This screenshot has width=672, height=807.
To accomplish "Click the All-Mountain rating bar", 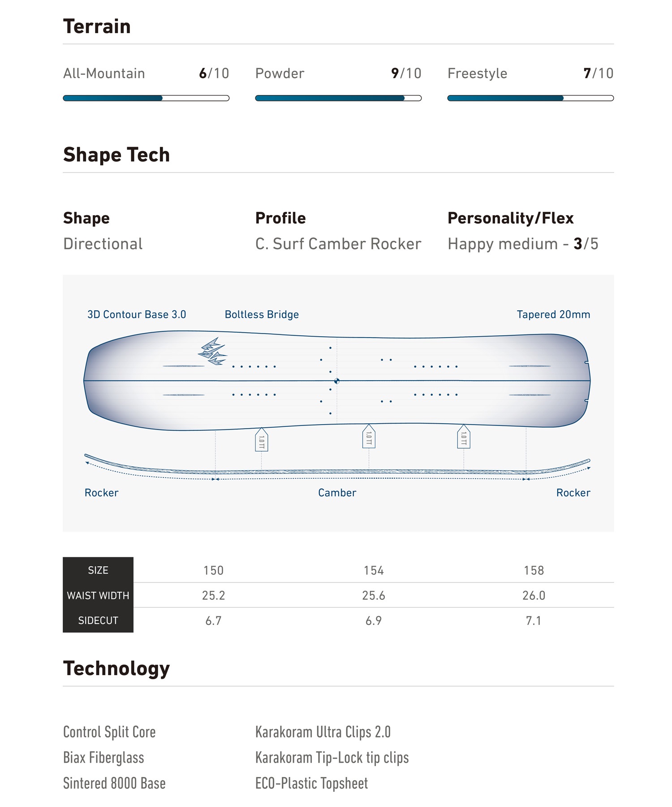I will pos(146,98).
